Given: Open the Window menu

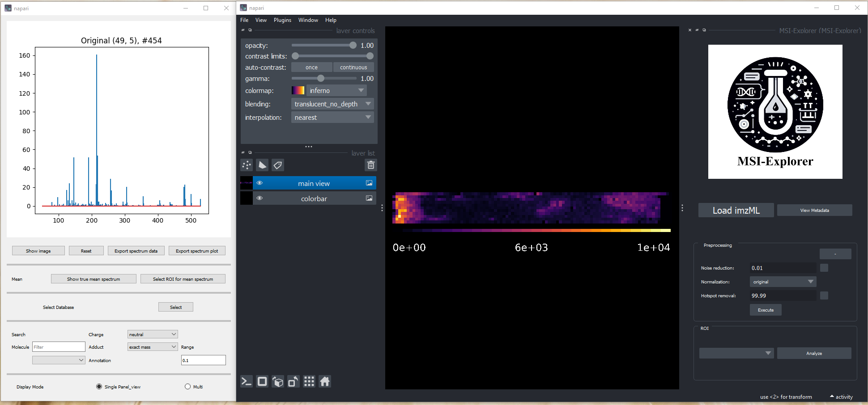Looking at the screenshot, I should coord(308,20).
